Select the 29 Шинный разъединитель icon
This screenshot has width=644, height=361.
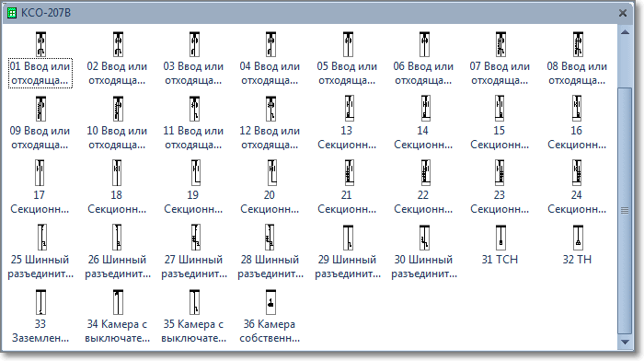348,238
